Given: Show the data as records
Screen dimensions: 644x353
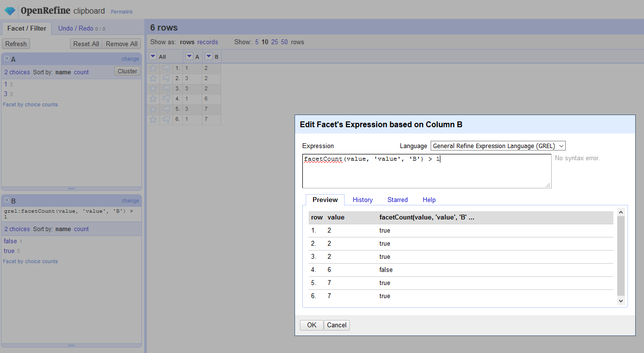Looking at the screenshot, I should point(208,42).
